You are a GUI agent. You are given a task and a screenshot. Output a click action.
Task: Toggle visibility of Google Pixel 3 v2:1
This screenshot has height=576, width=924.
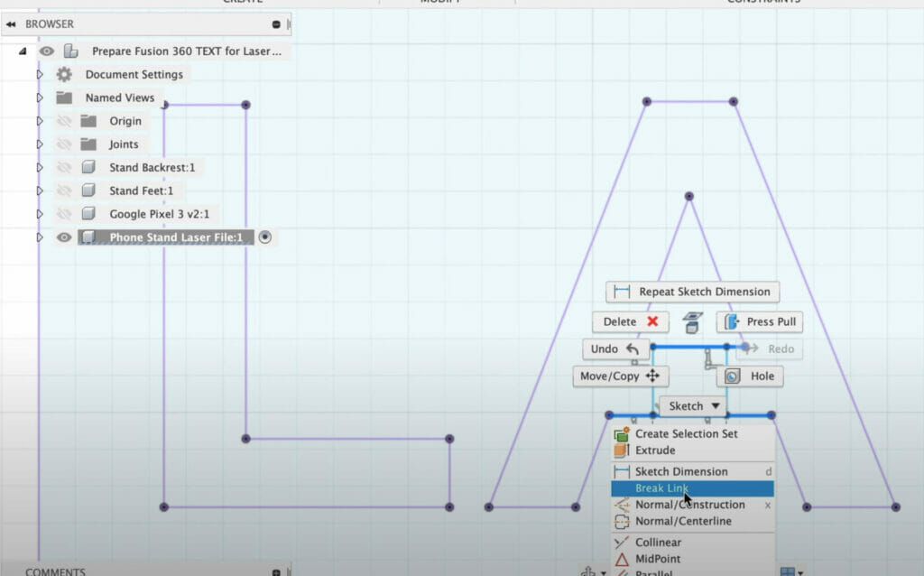tap(64, 214)
